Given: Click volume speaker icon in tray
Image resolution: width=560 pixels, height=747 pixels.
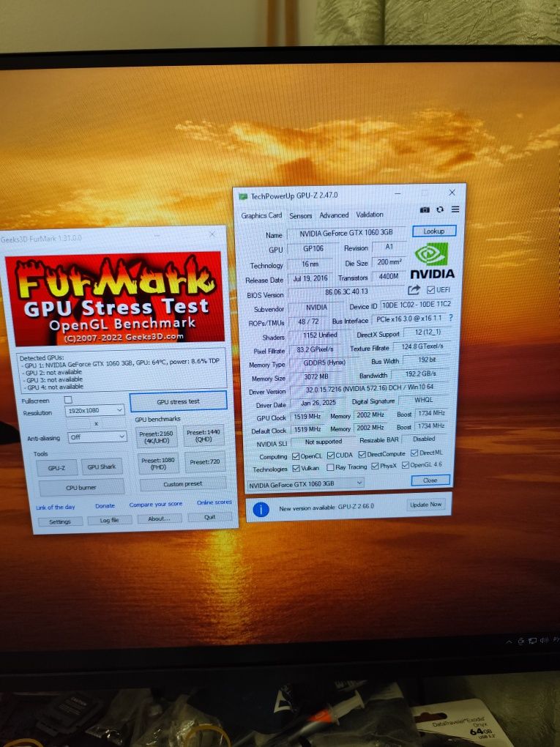Looking at the screenshot, I should (x=545, y=640).
